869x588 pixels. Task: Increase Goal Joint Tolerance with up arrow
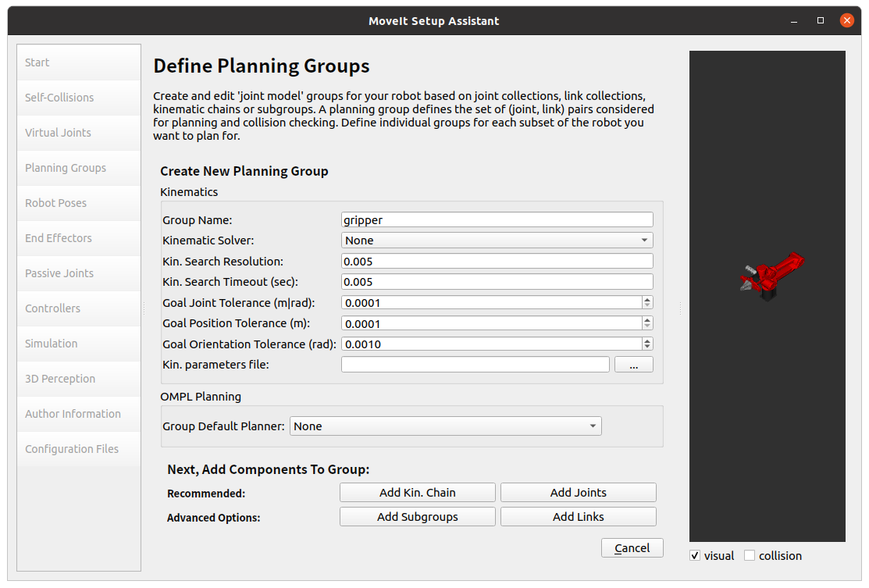point(647,299)
